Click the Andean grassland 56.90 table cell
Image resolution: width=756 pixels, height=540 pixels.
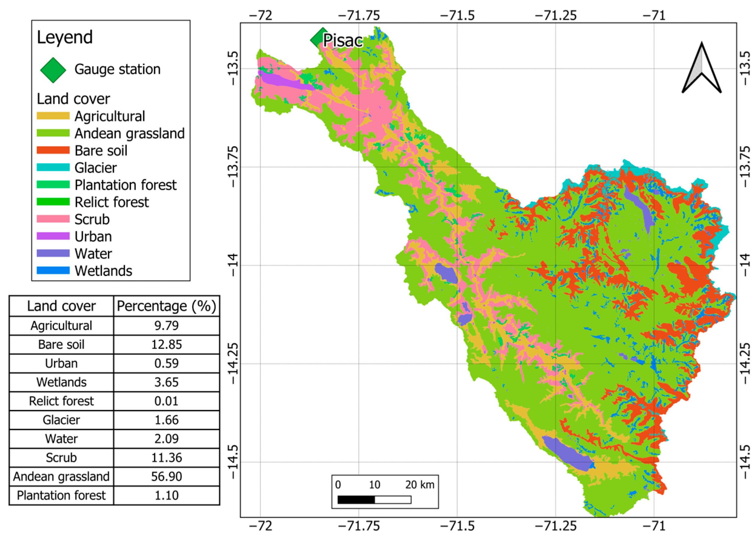tap(166, 476)
